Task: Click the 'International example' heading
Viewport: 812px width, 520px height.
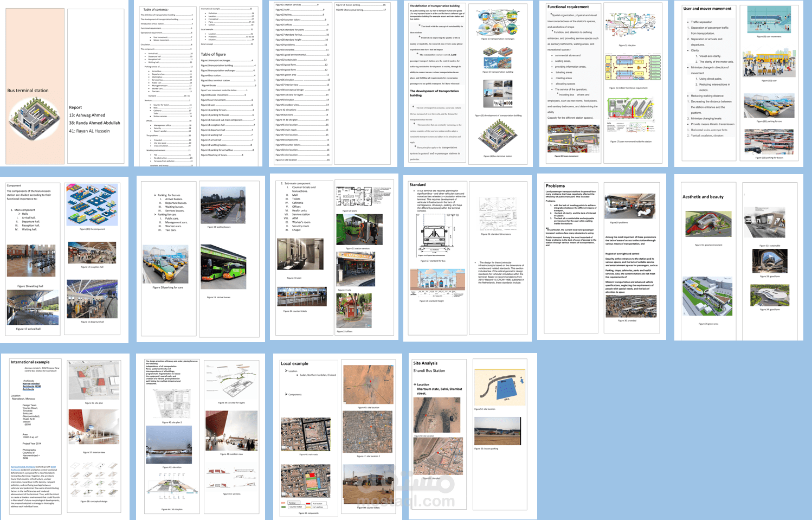Action: (x=30, y=362)
